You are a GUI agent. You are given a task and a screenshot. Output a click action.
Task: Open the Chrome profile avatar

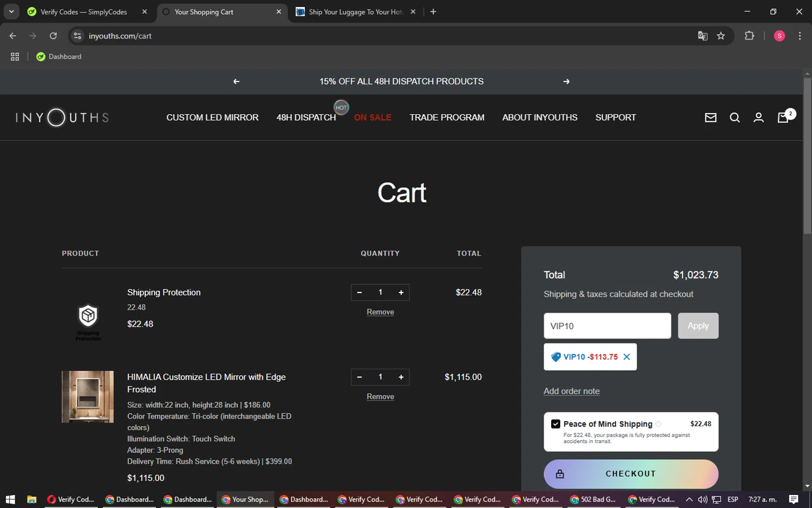(x=780, y=36)
